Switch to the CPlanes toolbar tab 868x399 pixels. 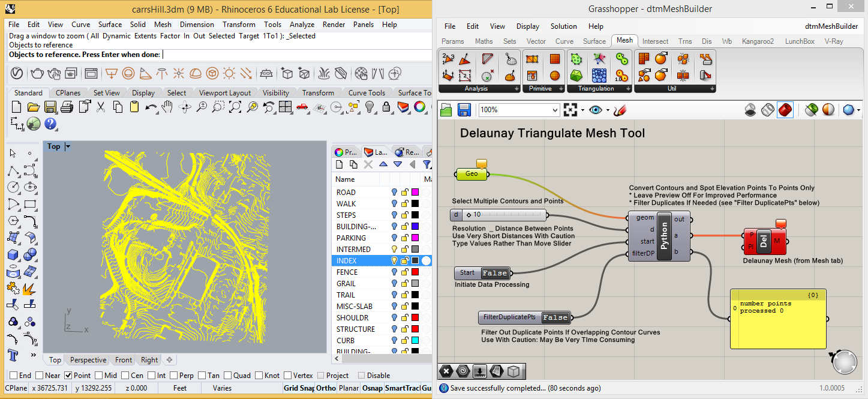(68, 93)
